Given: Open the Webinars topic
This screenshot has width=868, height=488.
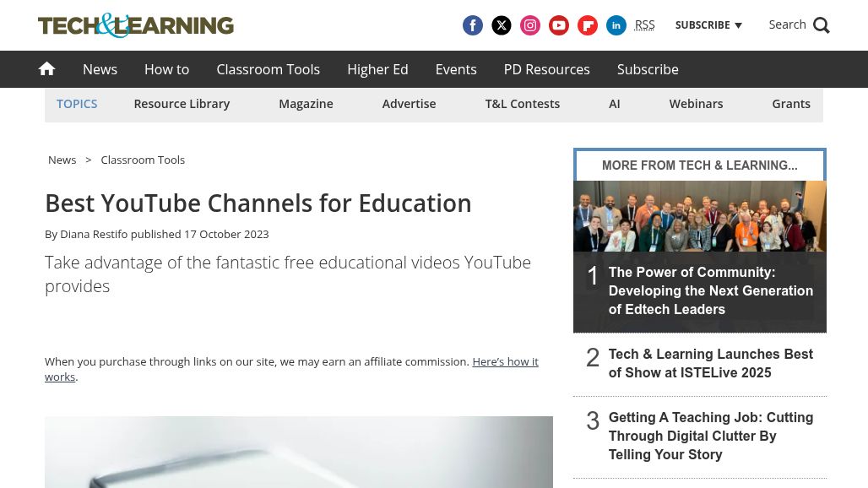Looking at the screenshot, I should pos(696,104).
